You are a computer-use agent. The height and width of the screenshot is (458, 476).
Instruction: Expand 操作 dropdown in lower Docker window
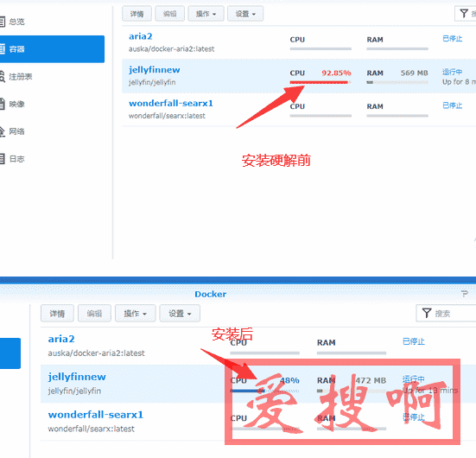pyautogui.click(x=136, y=314)
